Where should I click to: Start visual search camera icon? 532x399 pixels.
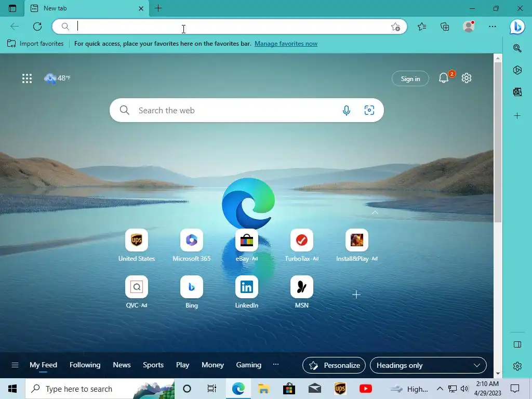pyautogui.click(x=369, y=110)
